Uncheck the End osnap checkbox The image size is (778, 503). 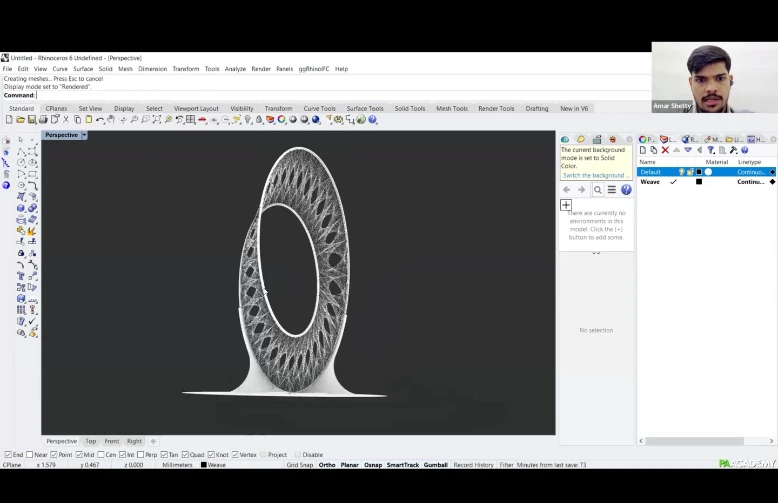tap(8, 455)
